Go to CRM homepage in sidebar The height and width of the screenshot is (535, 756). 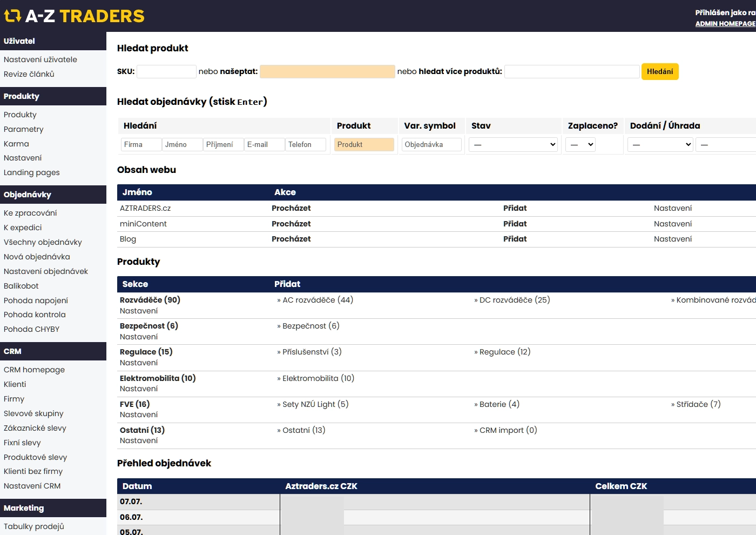pos(34,370)
